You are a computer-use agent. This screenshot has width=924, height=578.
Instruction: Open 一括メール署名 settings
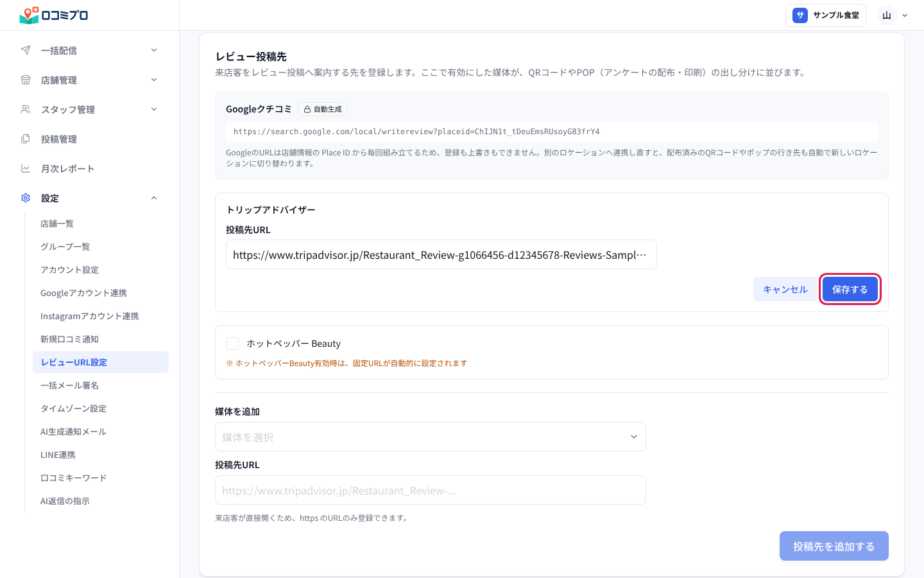click(x=101, y=385)
